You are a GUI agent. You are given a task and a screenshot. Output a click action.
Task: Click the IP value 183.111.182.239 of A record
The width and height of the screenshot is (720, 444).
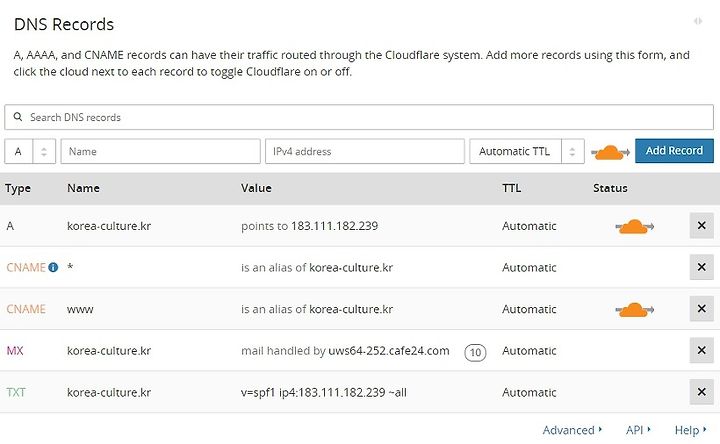coord(334,226)
